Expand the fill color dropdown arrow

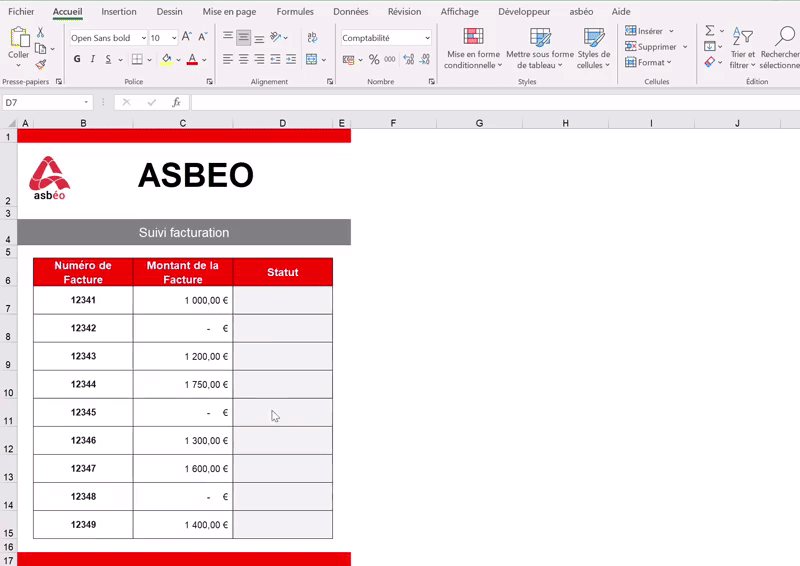(178, 60)
